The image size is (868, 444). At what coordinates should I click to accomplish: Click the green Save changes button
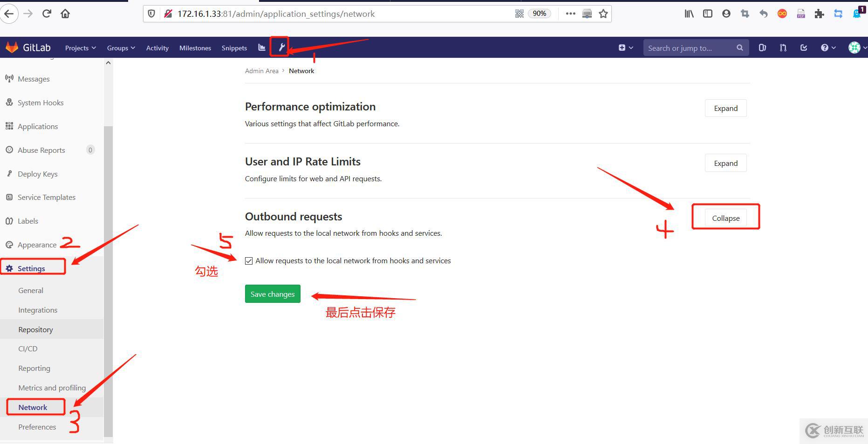coord(273,294)
